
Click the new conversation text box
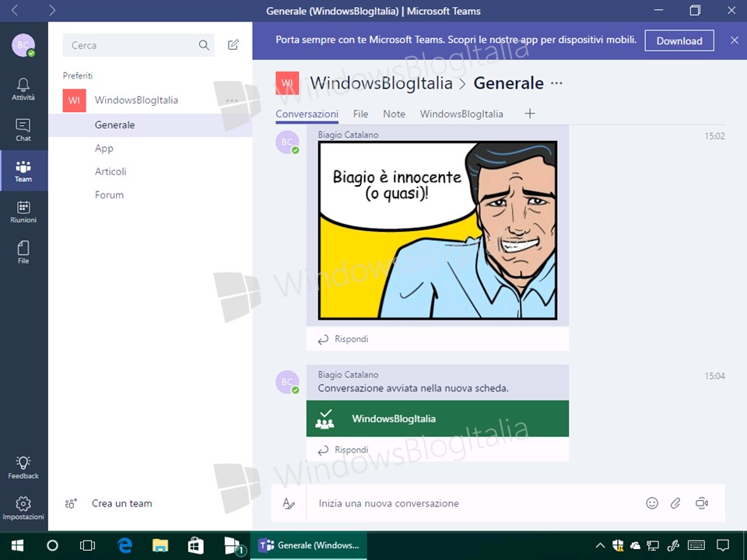(472, 503)
